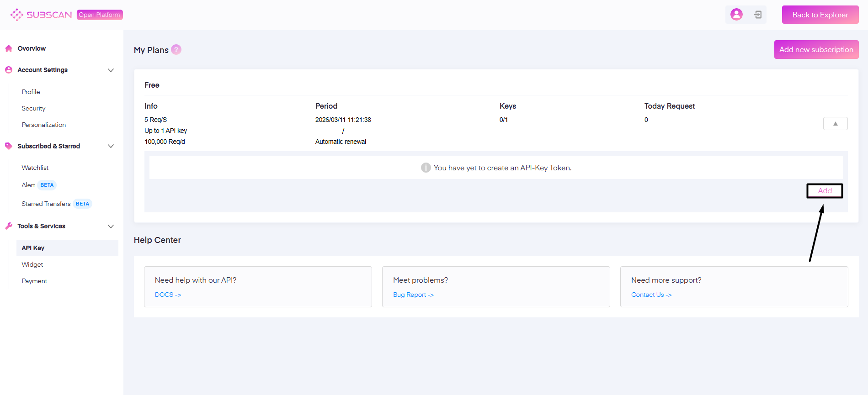Click the Subscribed & Starred tag icon
This screenshot has width=868, height=395.
point(9,146)
